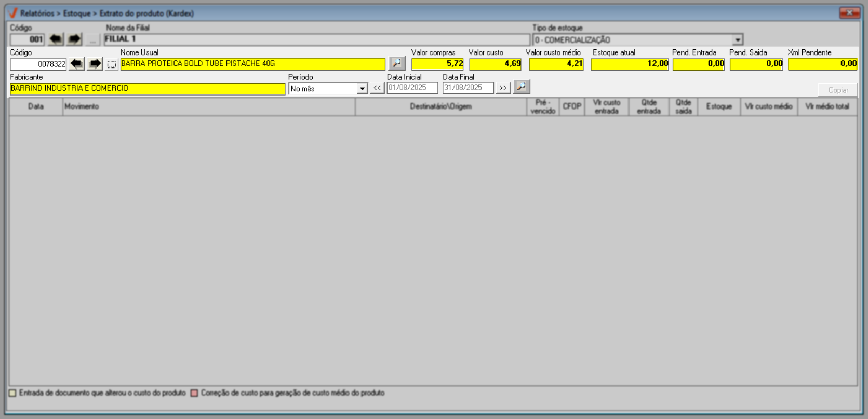868x419 pixels.
Task: Click Xml Pendente value field
Action: coord(823,64)
